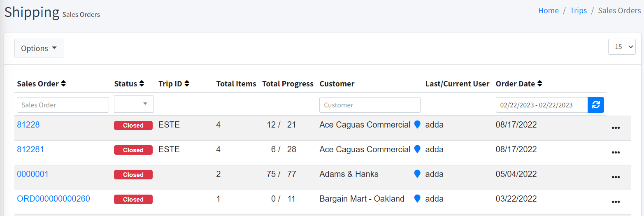Open the page size selector showing 15
The image size is (644, 216).
[x=621, y=46]
